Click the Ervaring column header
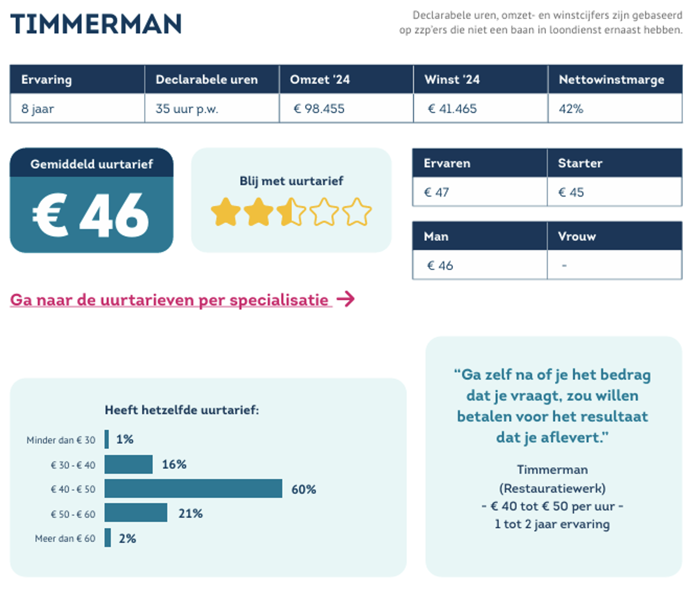Screen dimensions: 700x592 point(77,80)
